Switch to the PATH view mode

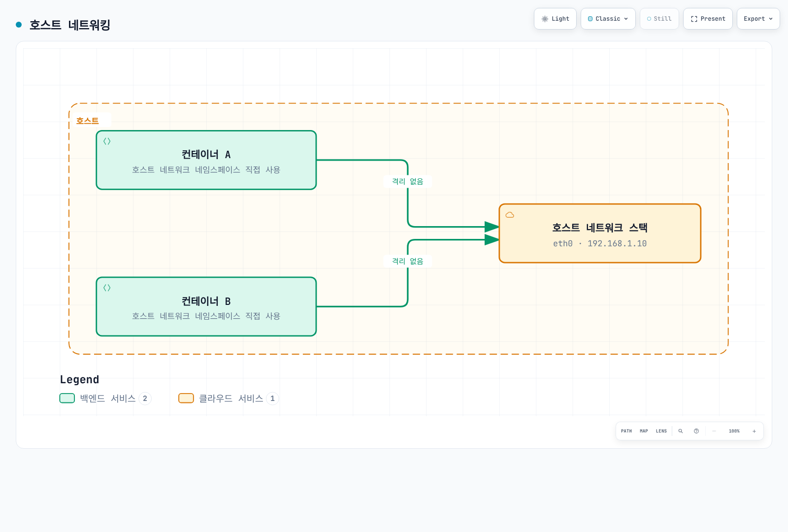[626, 431]
